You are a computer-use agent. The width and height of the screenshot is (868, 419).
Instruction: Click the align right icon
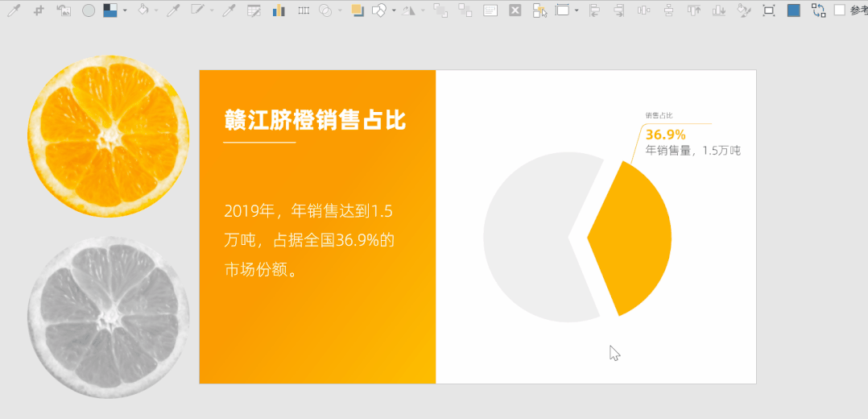(x=619, y=10)
